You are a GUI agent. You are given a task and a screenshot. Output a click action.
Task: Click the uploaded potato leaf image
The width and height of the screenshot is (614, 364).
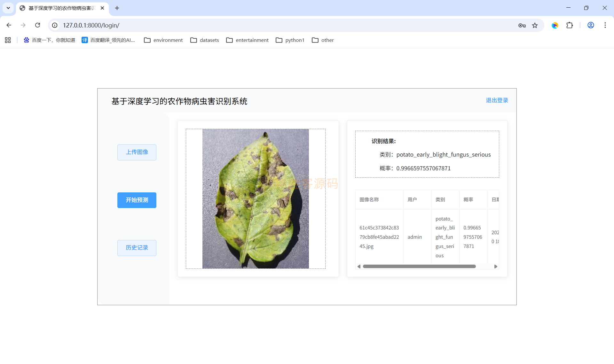point(256,198)
